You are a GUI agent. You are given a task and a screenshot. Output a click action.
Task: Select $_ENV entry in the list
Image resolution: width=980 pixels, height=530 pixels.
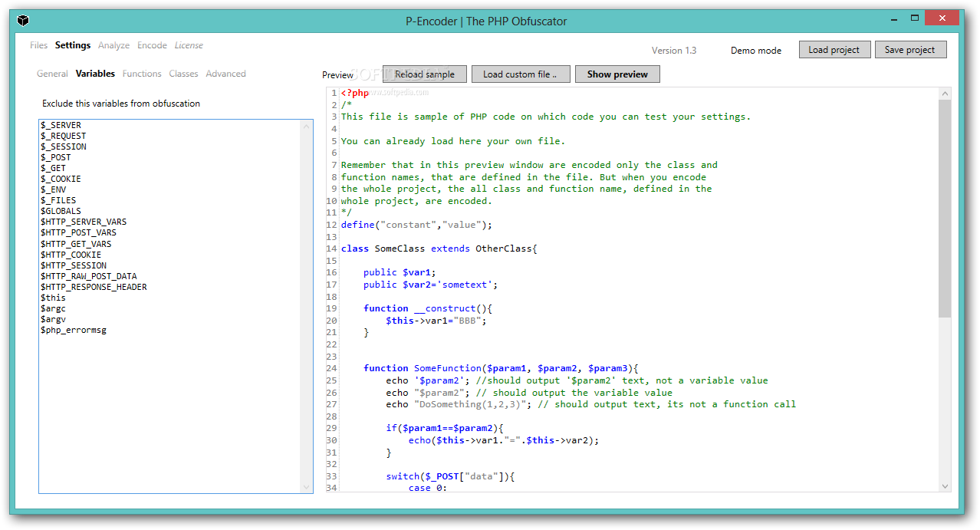[x=54, y=189]
